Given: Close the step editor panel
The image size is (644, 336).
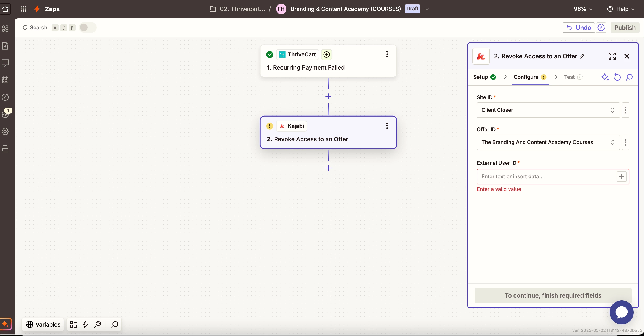Looking at the screenshot, I should tap(627, 56).
